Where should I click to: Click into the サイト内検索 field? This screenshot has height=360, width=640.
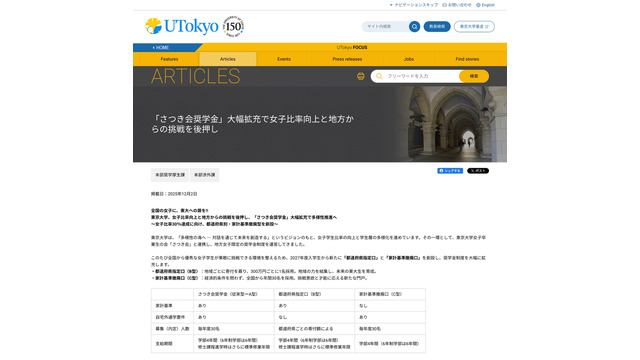[x=386, y=27]
